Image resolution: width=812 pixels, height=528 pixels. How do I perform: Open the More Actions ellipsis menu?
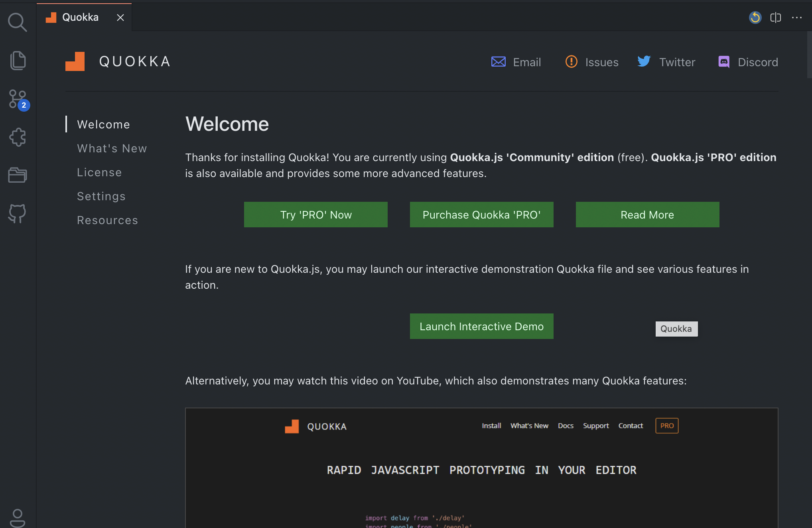click(797, 18)
